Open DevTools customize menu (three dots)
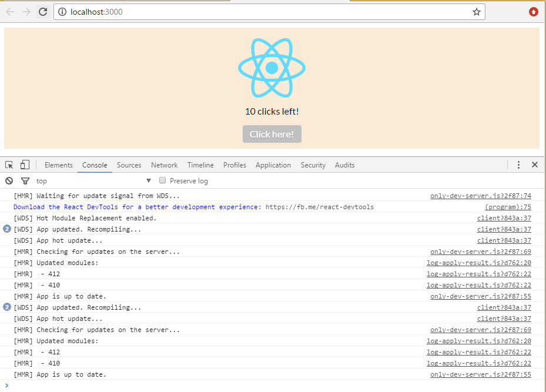This screenshot has height=392, width=546. (518, 165)
